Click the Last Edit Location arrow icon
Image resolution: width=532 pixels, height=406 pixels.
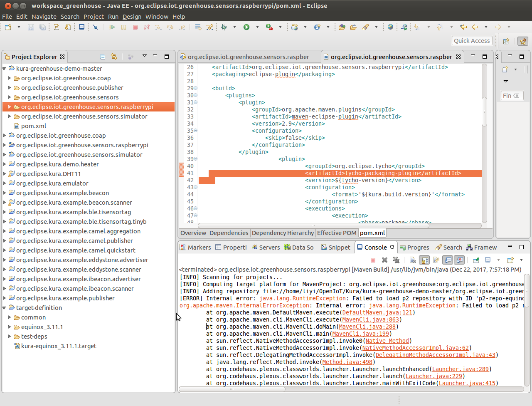point(463,27)
